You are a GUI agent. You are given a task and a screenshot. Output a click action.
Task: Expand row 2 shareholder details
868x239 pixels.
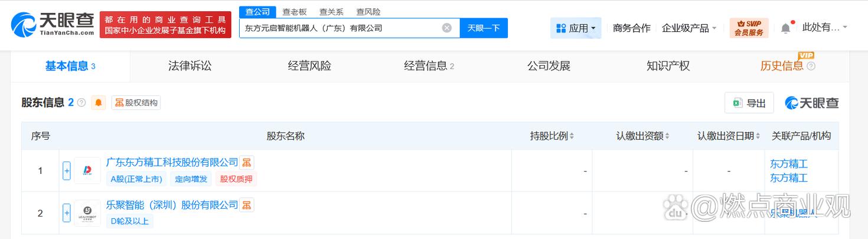pyautogui.click(x=67, y=212)
